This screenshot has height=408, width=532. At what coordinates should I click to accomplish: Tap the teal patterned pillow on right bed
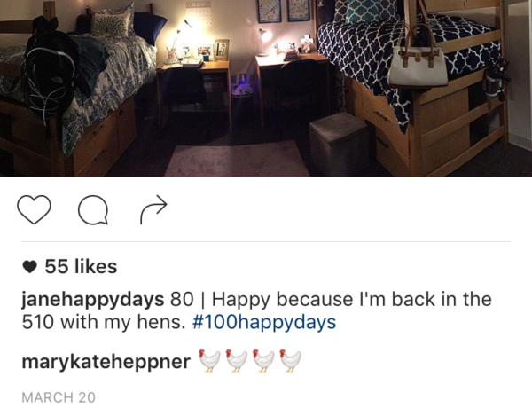[x=362, y=11]
